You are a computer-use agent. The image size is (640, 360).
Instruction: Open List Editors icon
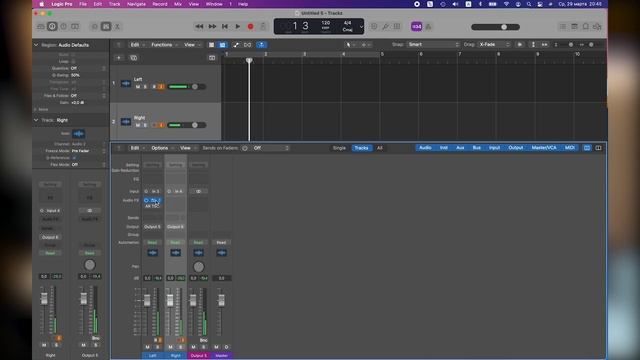(x=563, y=27)
